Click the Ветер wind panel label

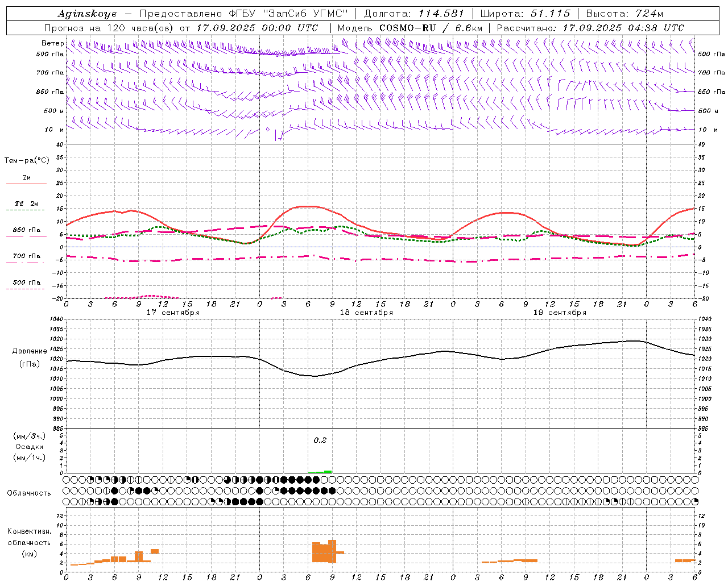tap(52, 43)
